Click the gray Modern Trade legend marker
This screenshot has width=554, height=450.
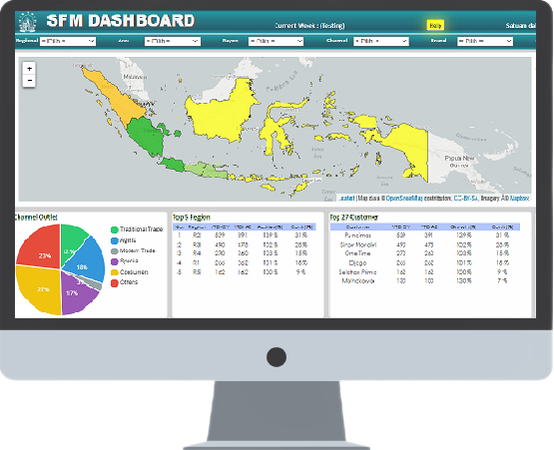click(x=114, y=251)
